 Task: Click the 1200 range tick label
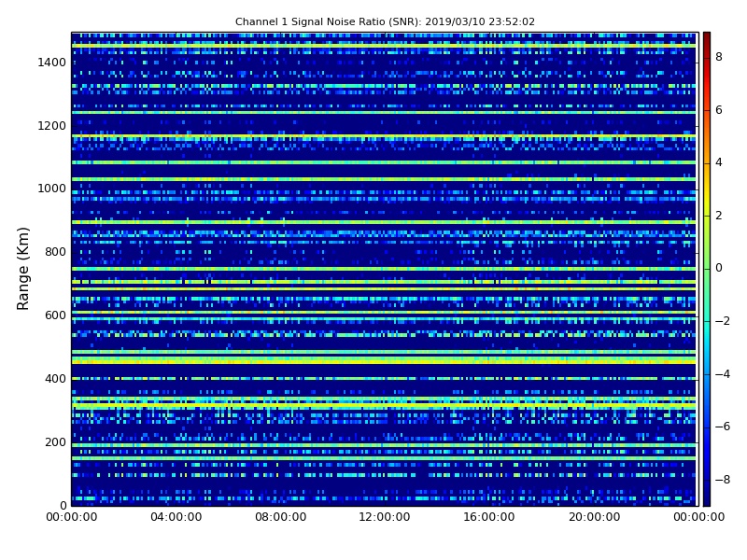point(52,126)
